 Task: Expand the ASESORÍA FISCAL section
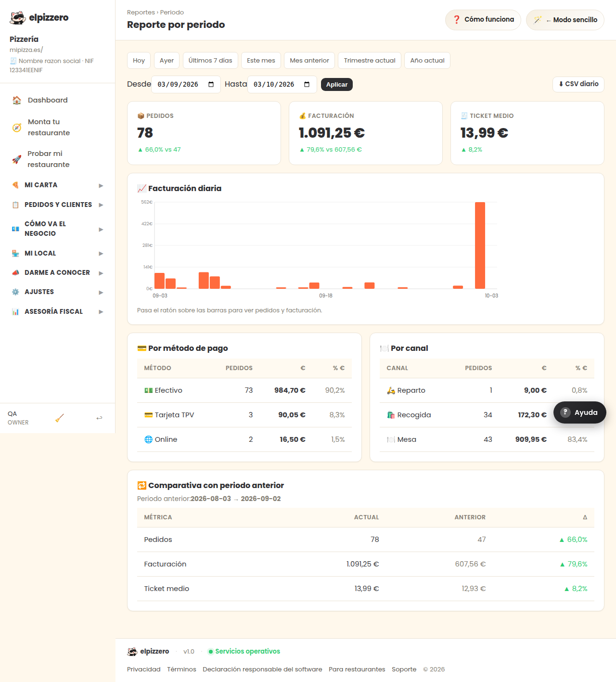(x=58, y=312)
